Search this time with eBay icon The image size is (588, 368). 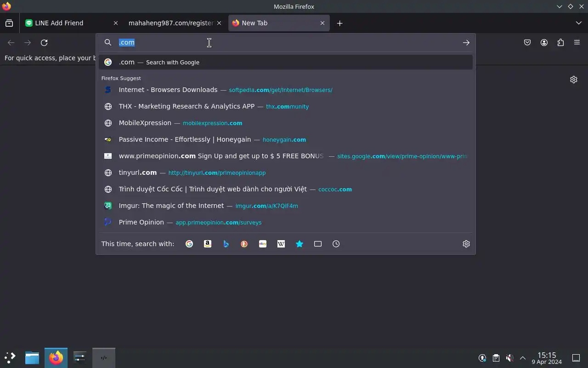[x=263, y=244]
